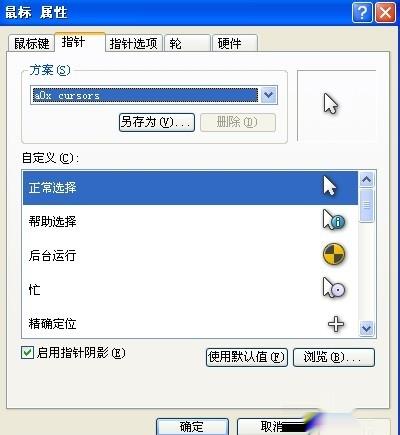Click the cursor list scrollbar down arrow
Image resolution: width=400 pixels, height=435 pixels.
[367, 329]
